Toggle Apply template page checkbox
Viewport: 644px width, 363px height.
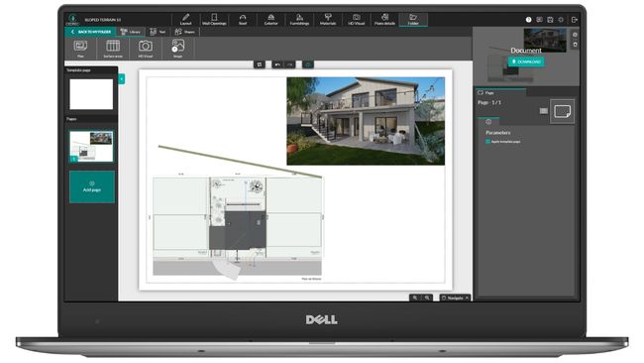click(x=487, y=142)
